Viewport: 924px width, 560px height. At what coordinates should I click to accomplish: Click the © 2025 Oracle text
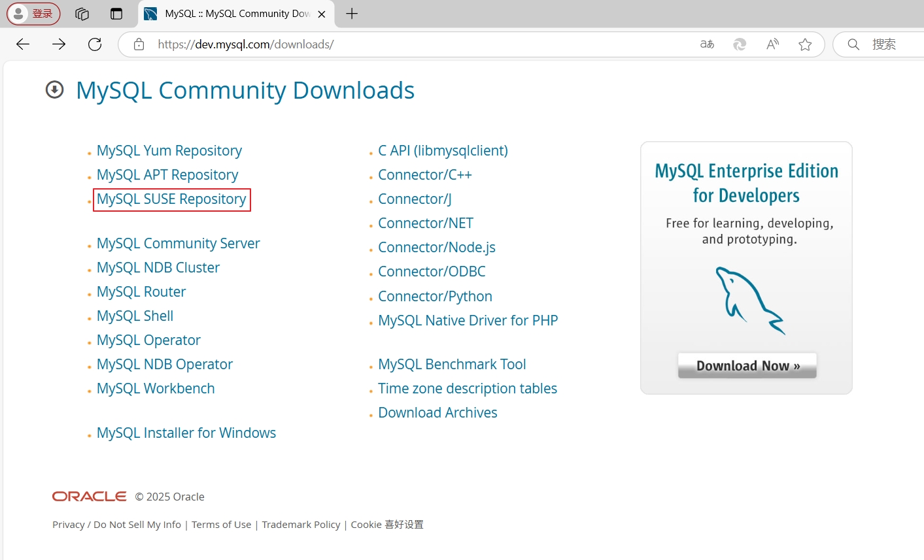click(170, 497)
